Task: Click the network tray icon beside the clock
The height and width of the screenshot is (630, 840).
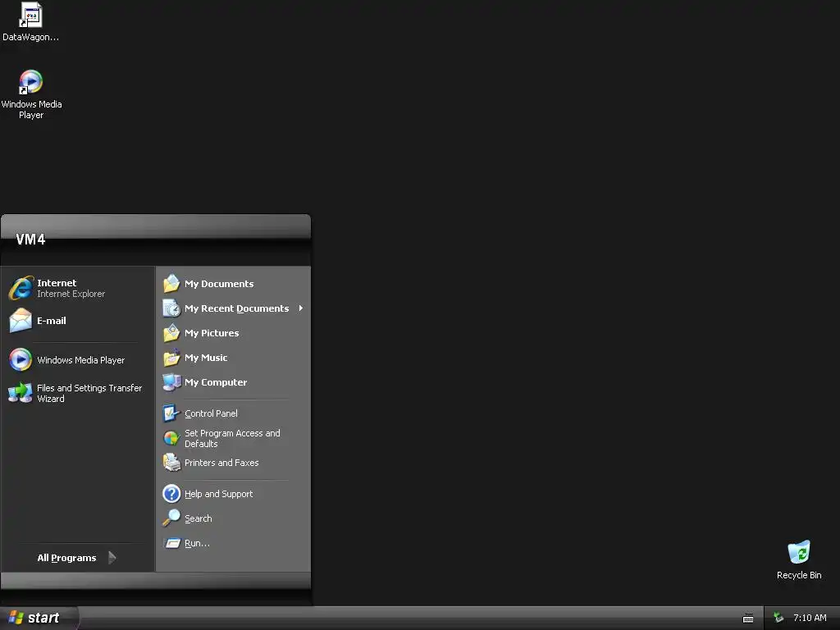Action: tap(778, 618)
